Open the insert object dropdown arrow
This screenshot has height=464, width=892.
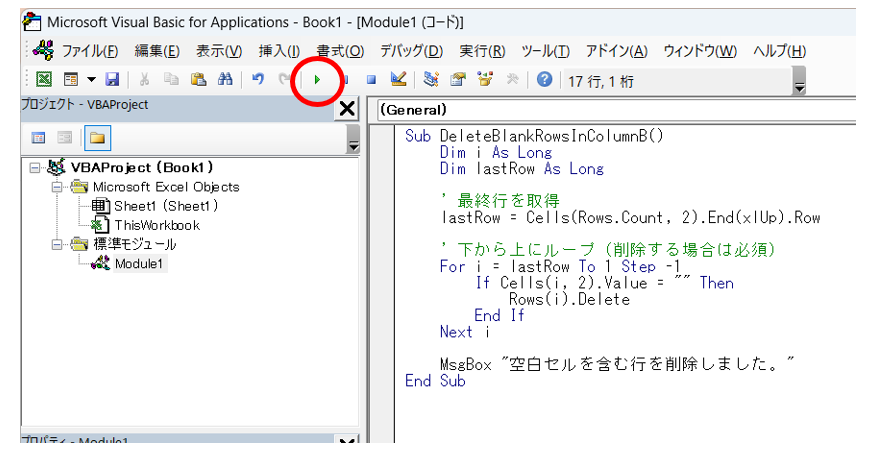pyautogui.click(x=91, y=80)
